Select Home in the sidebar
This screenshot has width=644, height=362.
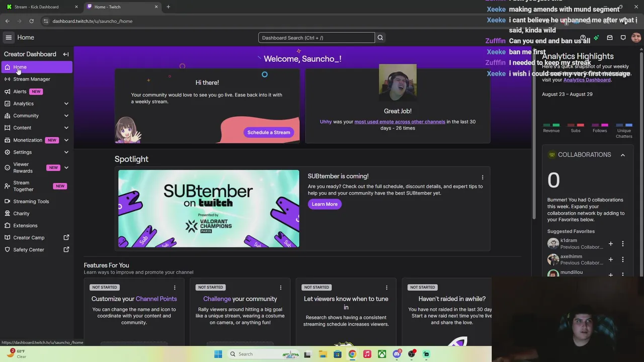click(36, 67)
